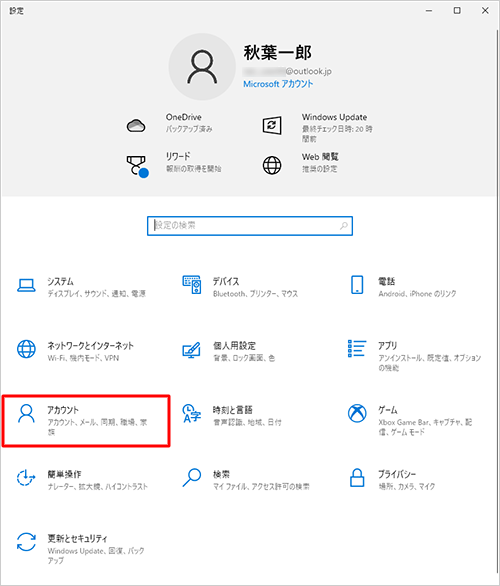
Task: Open the 更新とセキュリティ category title
Action: [x=77, y=539]
